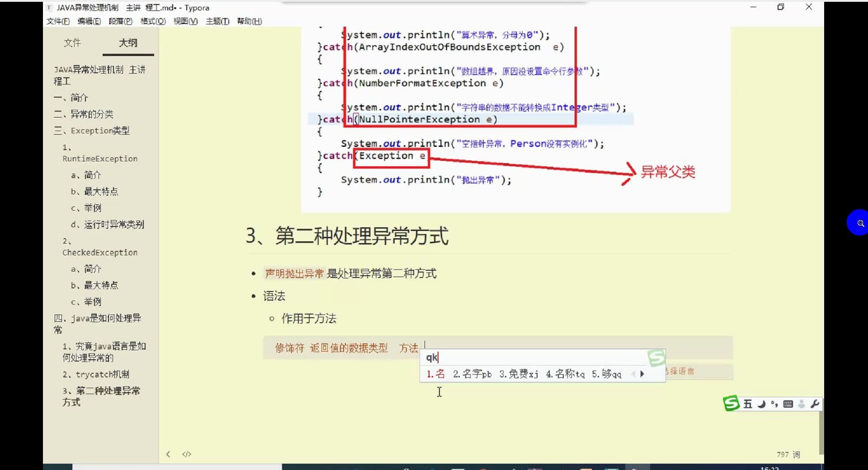Jump to 举例 under RuntimeException

pyautogui.click(x=86, y=208)
